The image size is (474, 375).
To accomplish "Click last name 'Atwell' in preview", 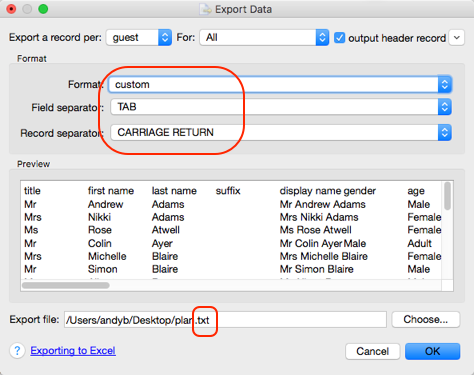I will click(x=166, y=230).
